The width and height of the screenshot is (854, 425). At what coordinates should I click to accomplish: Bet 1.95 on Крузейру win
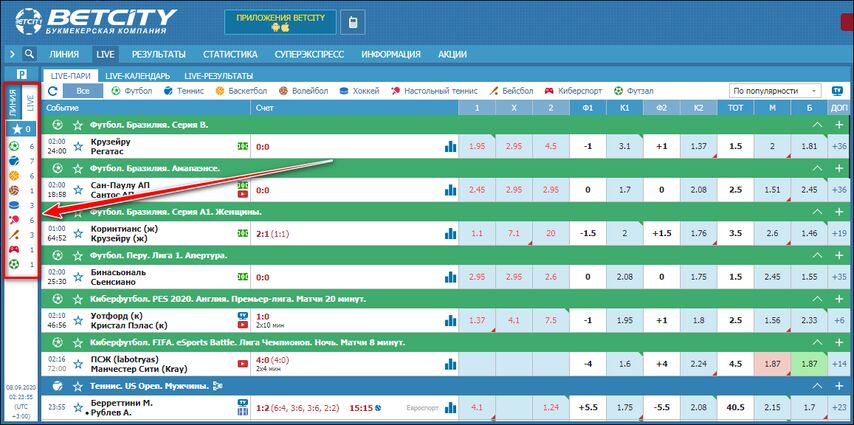point(477,147)
